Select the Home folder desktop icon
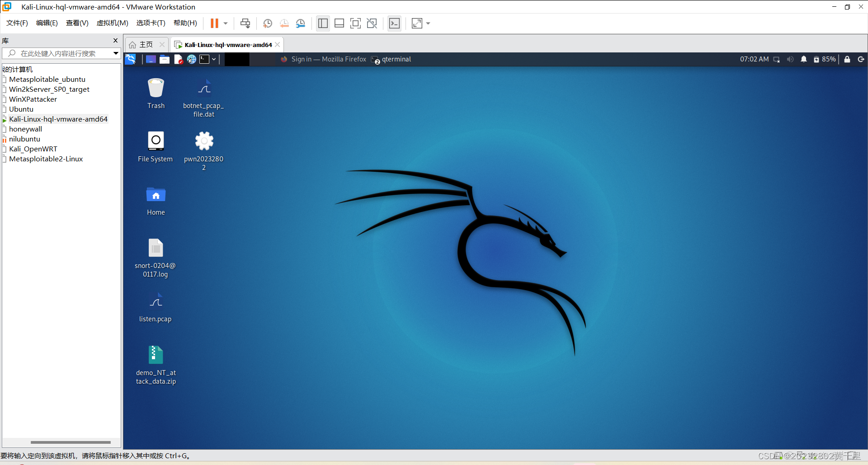Screen dimensions: 868x465 click(x=156, y=201)
